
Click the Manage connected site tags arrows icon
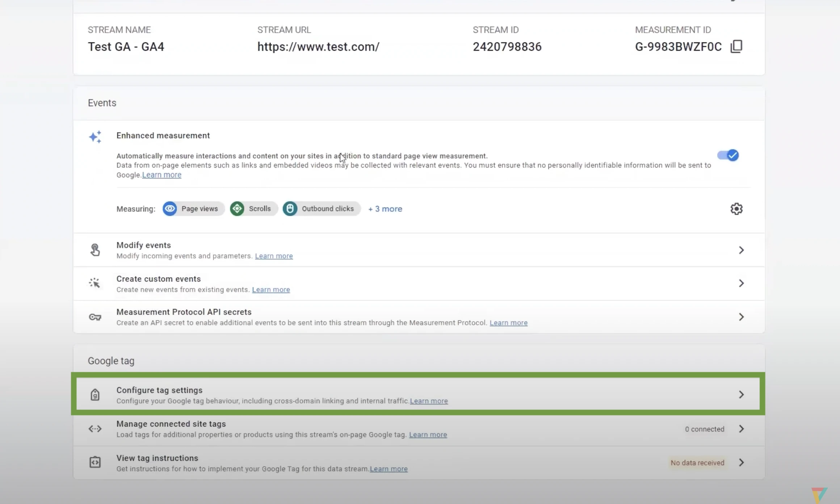coord(95,429)
